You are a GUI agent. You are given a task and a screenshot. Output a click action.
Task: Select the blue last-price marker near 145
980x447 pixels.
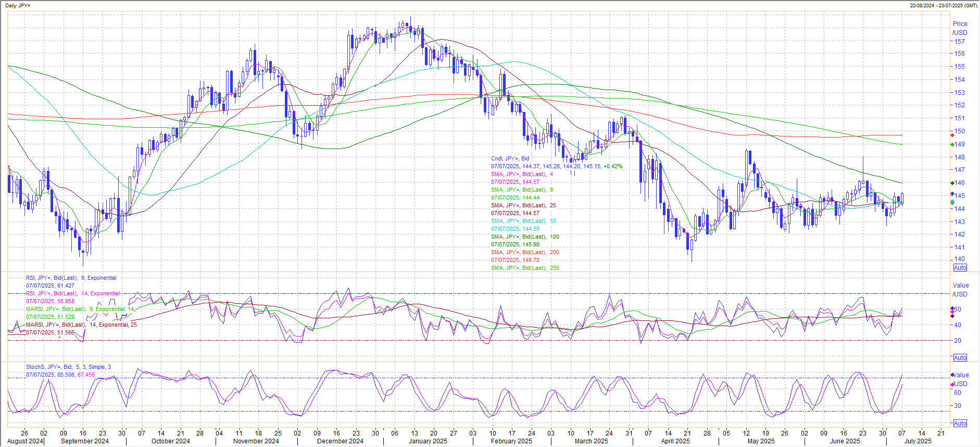(952, 194)
